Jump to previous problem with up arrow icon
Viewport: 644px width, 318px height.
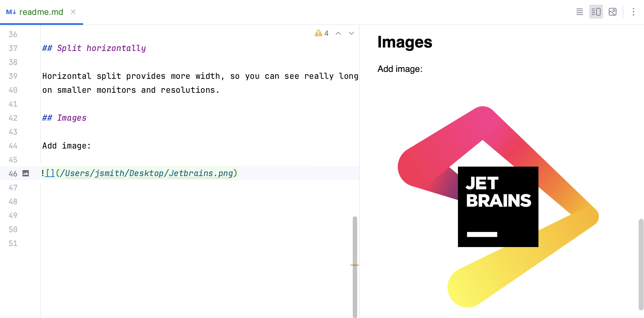[338, 33]
